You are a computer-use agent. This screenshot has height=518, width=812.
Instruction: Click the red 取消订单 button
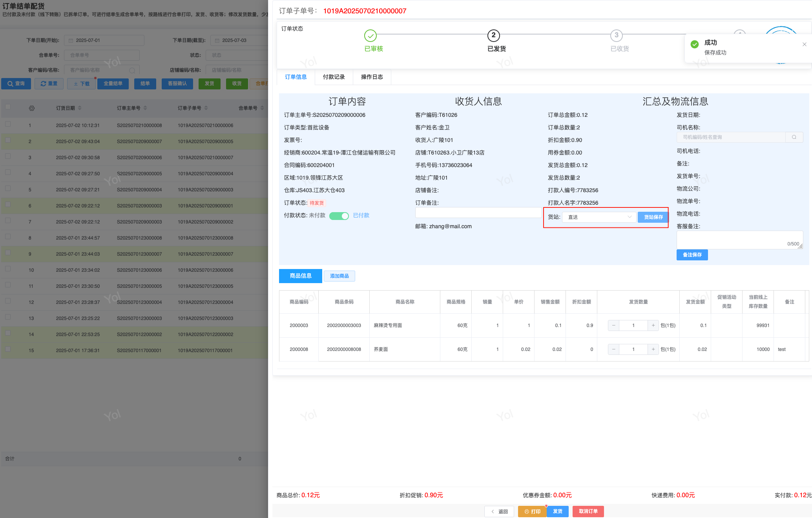pyautogui.click(x=588, y=511)
